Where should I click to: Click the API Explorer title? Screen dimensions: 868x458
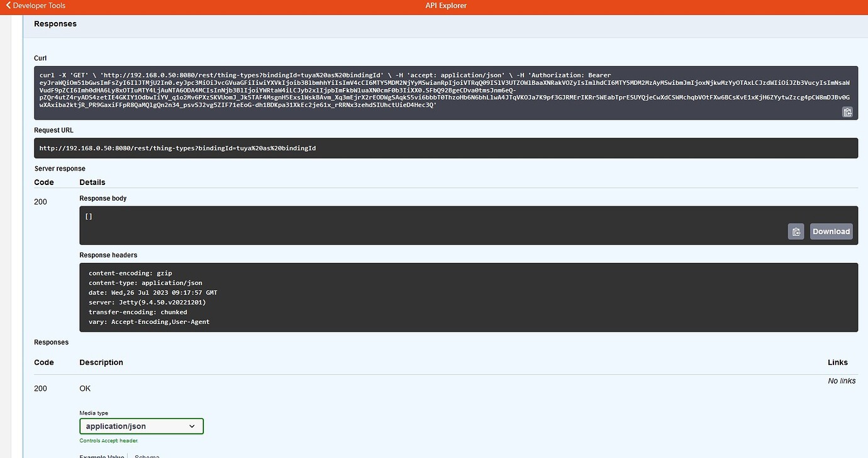coord(446,6)
